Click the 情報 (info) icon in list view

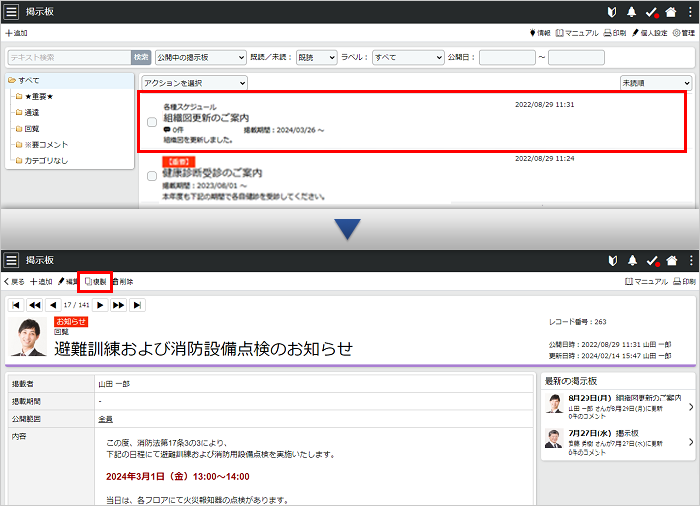click(532, 33)
